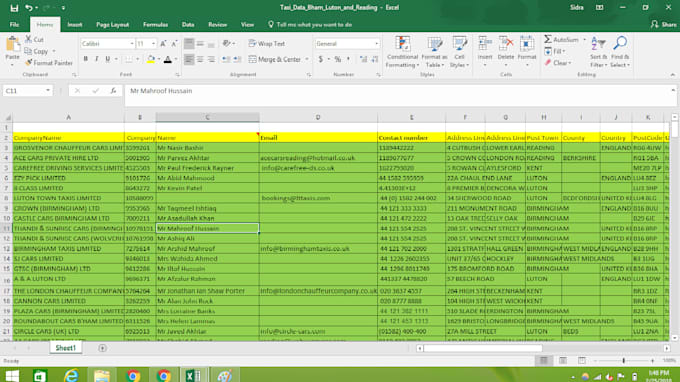Apply font color with the A icon
Screen dimensions: 680x382
pyautogui.click(x=168, y=59)
